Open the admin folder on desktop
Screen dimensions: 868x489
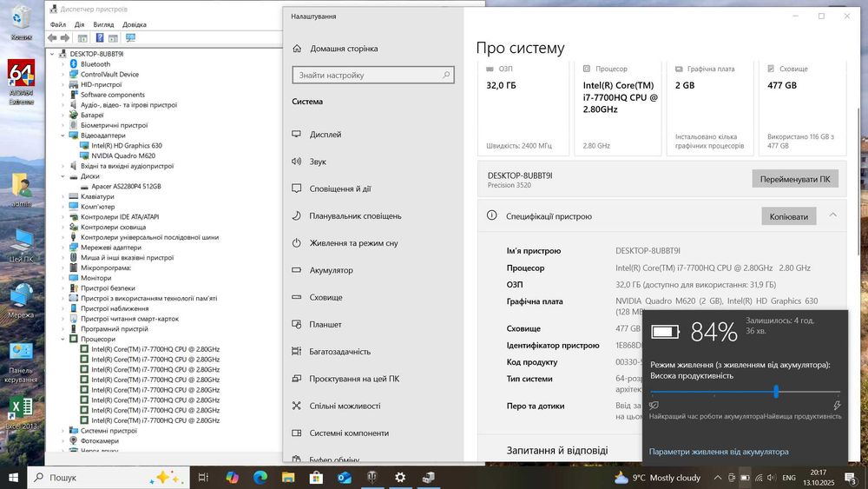21,190
